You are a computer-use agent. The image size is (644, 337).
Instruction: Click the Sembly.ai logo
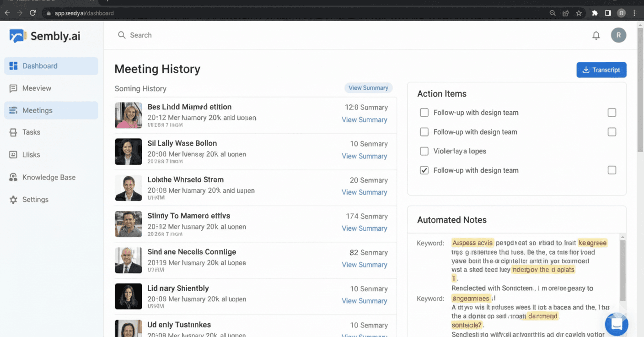pos(44,35)
